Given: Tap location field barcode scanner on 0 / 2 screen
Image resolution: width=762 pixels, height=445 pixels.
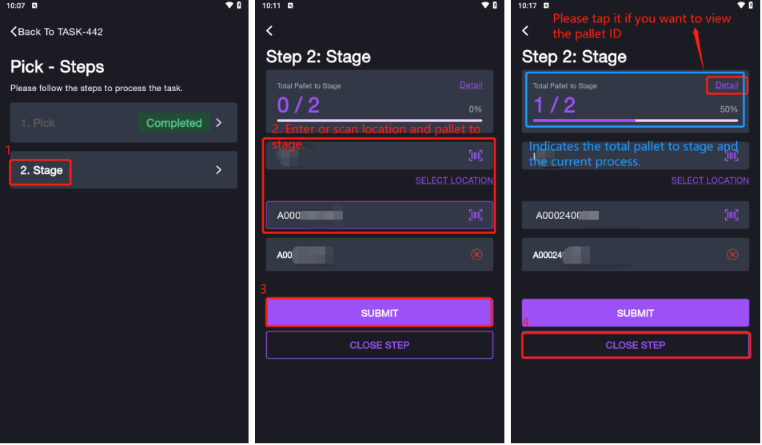Looking at the screenshot, I should click(476, 156).
